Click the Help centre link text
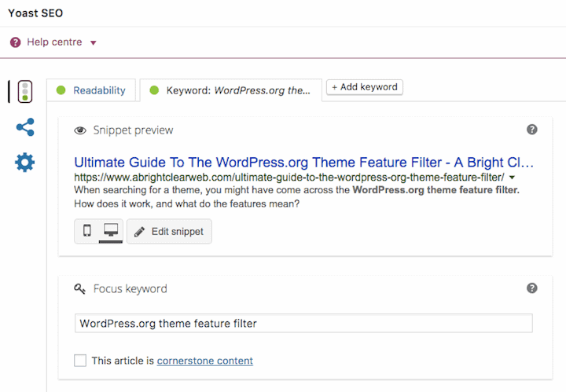Viewport: 566px width, 392px height. coord(54,42)
